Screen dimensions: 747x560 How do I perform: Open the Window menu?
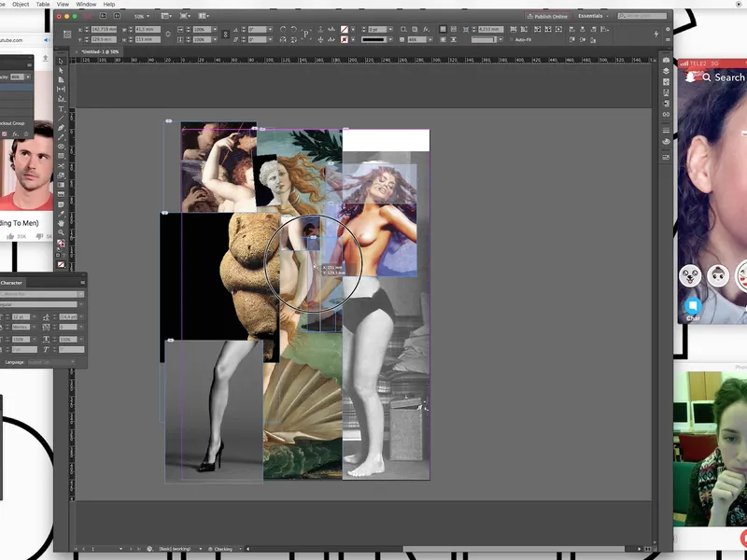coord(86,5)
